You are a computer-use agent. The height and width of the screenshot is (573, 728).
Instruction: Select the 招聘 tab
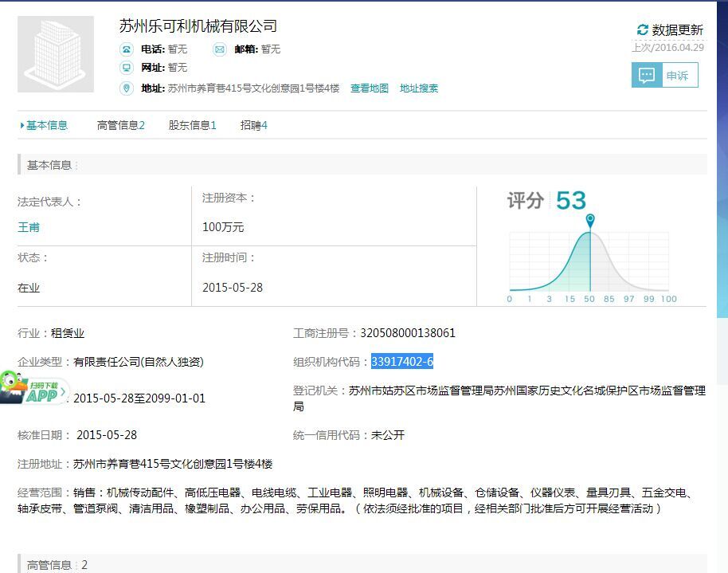coord(253,125)
